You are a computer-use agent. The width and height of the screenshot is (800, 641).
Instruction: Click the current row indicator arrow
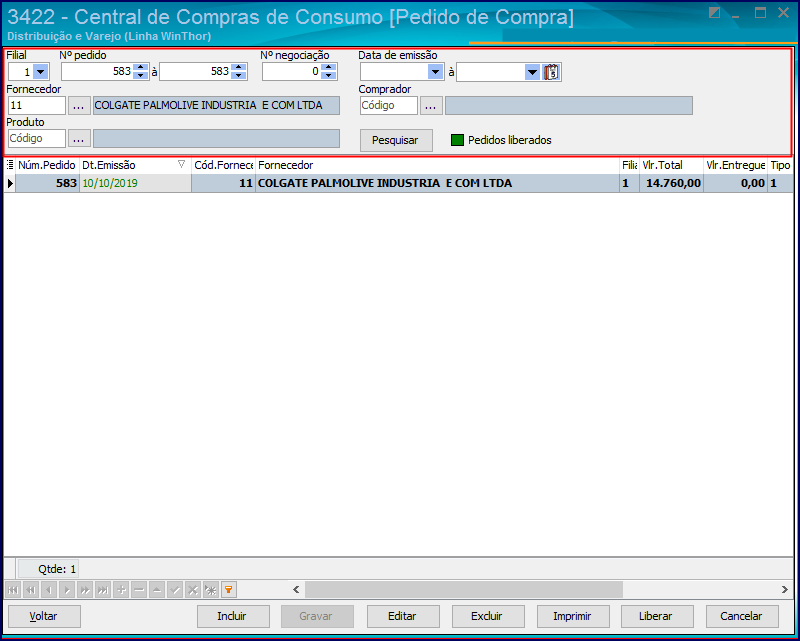(x=10, y=183)
